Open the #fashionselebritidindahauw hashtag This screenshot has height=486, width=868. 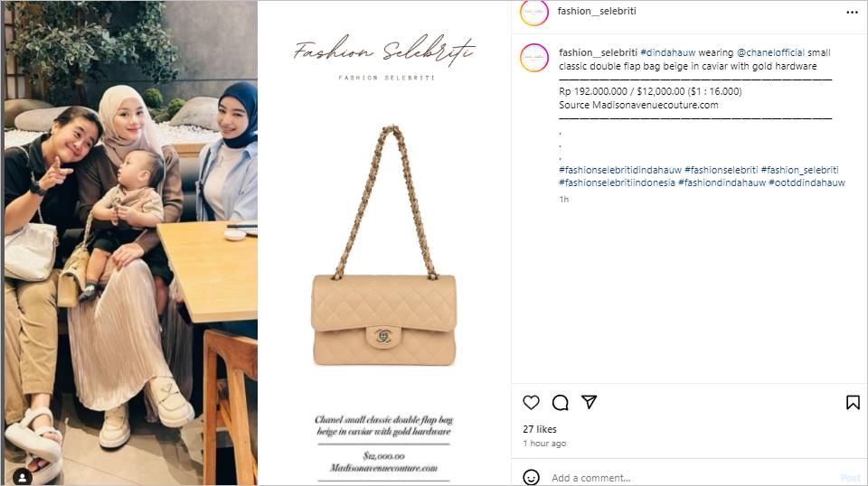click(x=620, y=170)
